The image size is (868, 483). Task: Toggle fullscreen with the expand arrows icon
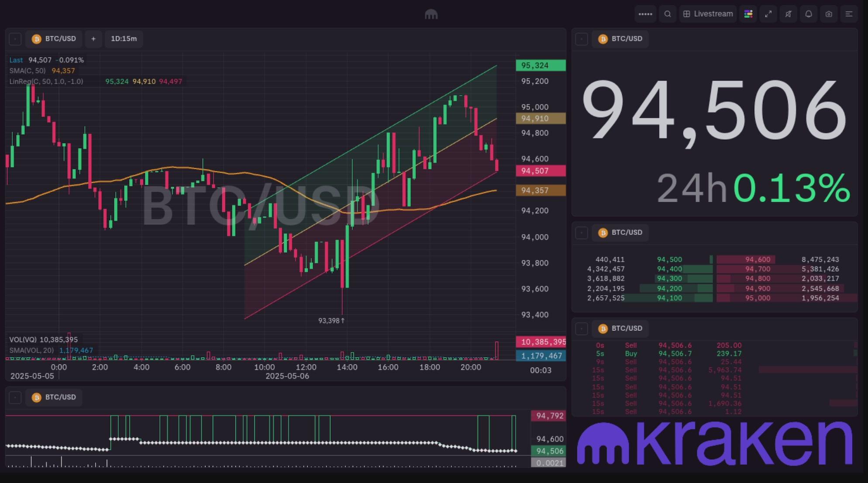[768, 14]
